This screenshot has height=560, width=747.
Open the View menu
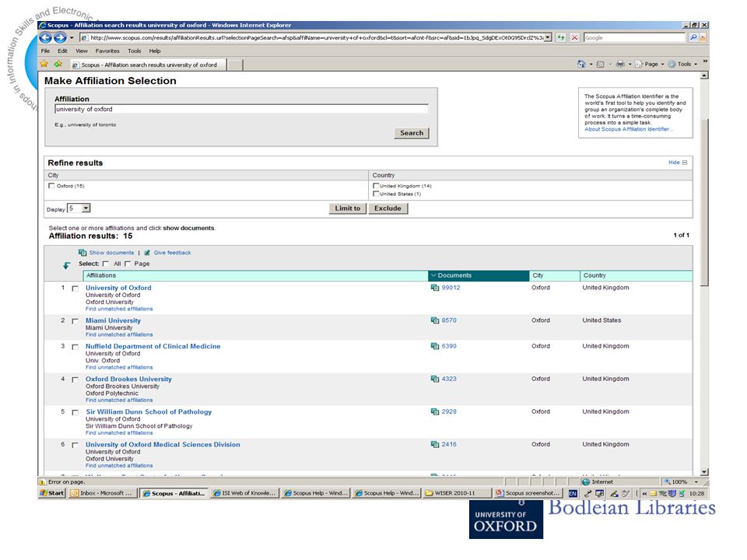tap(82, 51)
